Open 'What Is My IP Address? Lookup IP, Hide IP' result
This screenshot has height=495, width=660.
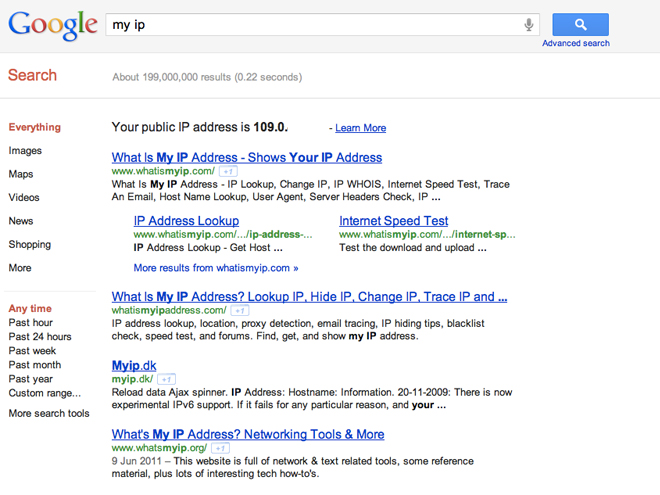pos(309,297)
